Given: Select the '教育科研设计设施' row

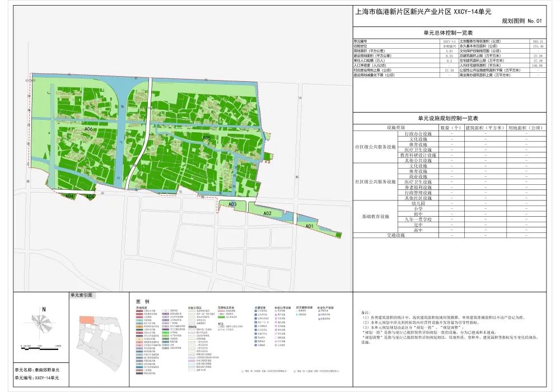Looking at the screenshot, I should pos(472,155).
